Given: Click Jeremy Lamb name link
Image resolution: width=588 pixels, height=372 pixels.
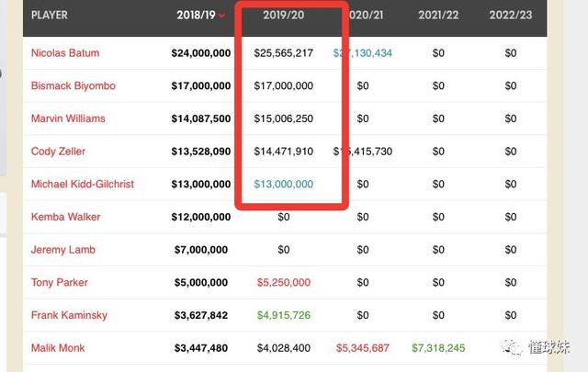Looking at the screenshot, I should pyautogui.click(x=62, y=250).
